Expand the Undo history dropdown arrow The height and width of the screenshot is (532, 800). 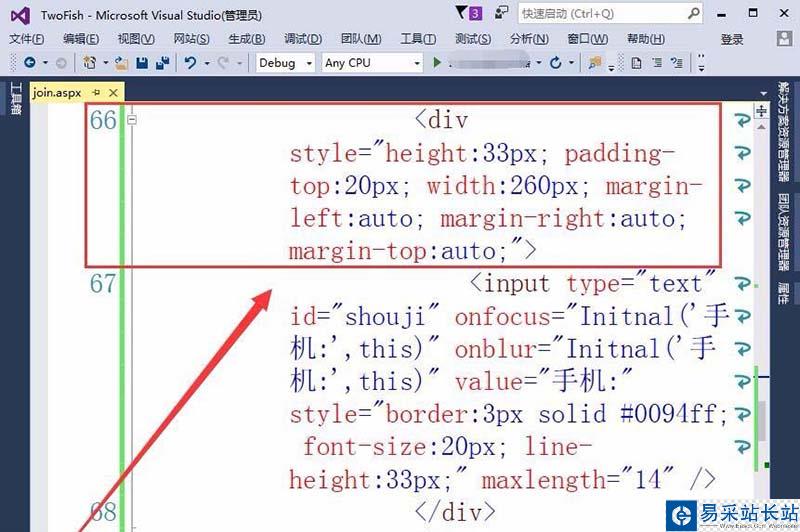[207, 63]
